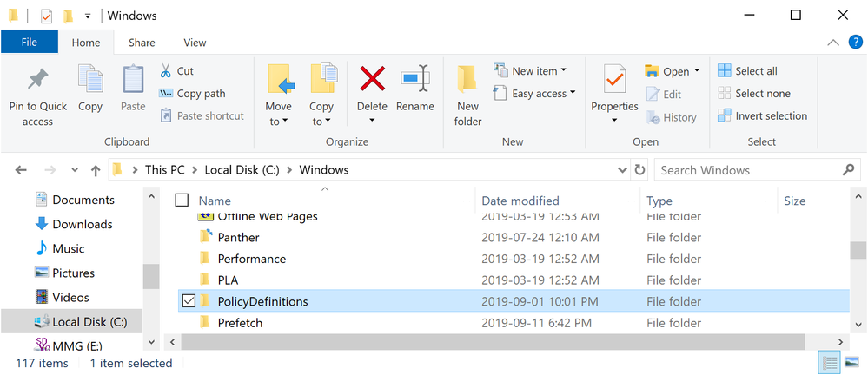Pin the folder to Quick access
The image size is (868, 375).
point(37,97)
